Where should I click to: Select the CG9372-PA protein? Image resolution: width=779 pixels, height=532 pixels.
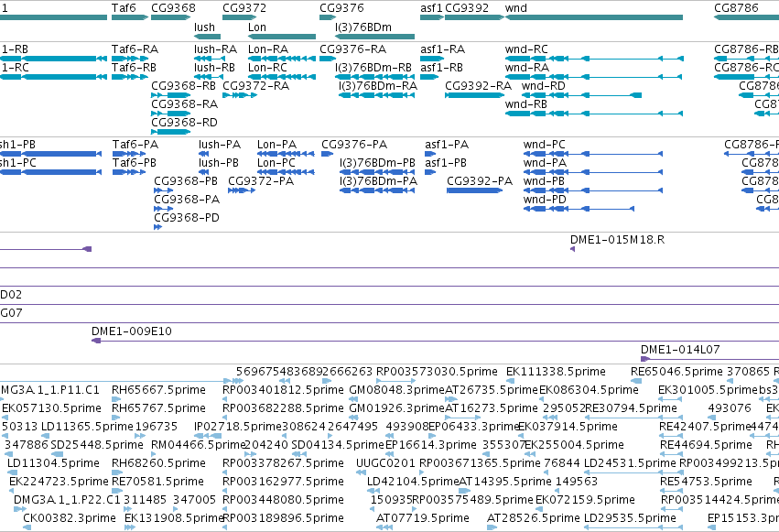point(242,190)
